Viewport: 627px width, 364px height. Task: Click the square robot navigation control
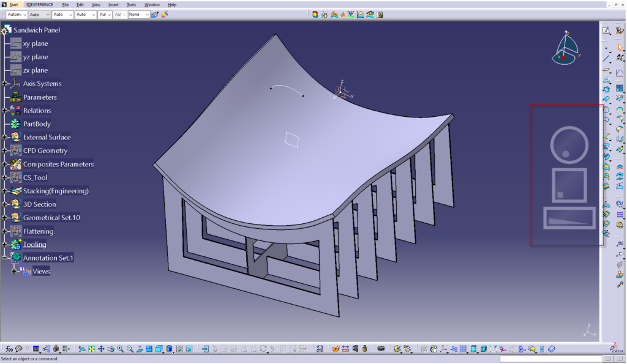coord(569,185)
